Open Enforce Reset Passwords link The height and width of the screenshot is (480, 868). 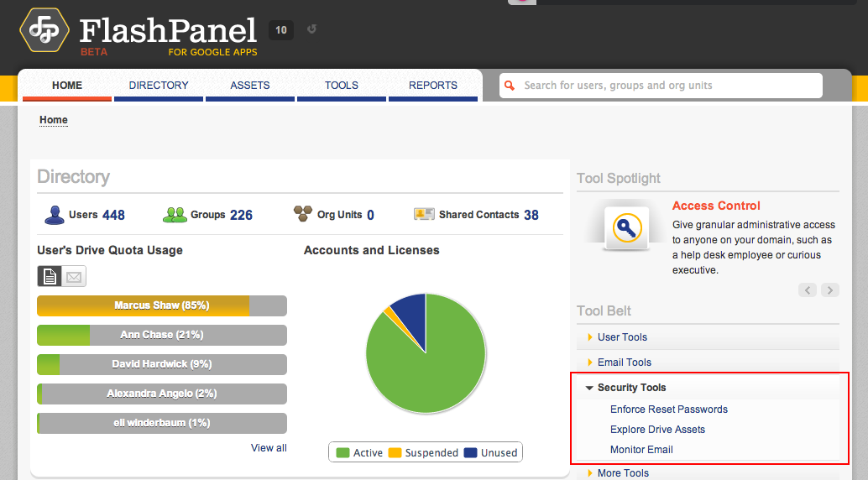click(668, 410)
